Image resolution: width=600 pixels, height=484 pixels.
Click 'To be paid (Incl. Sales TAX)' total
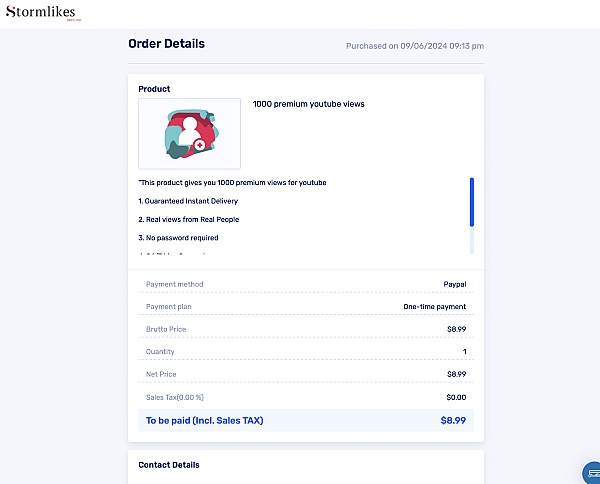(x=205, y=420)
